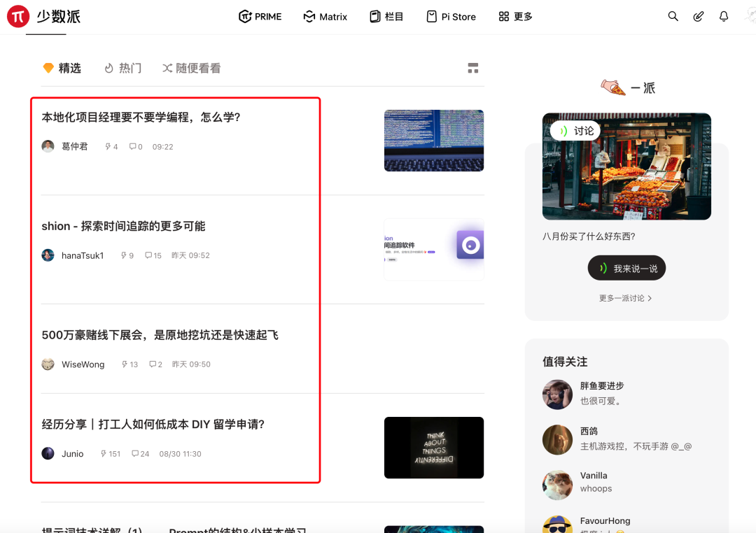Open Vanilla profile name
The width and height of the screenshot is (756, 533).
(594, 476)
